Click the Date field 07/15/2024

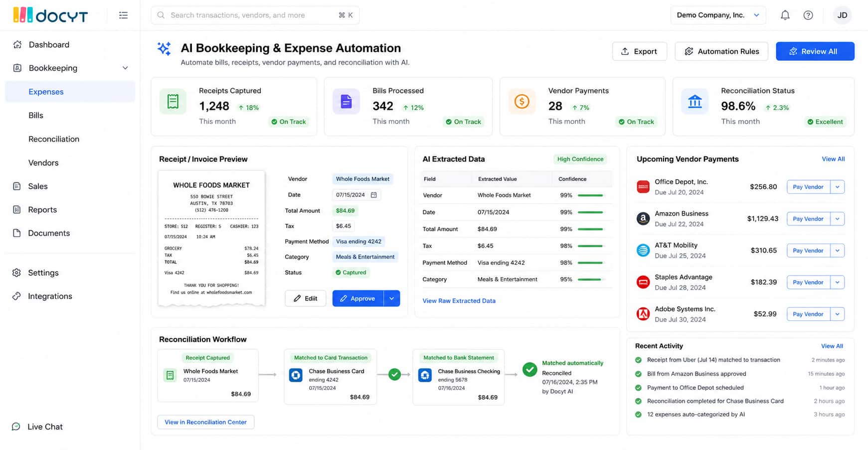point(356,195)
